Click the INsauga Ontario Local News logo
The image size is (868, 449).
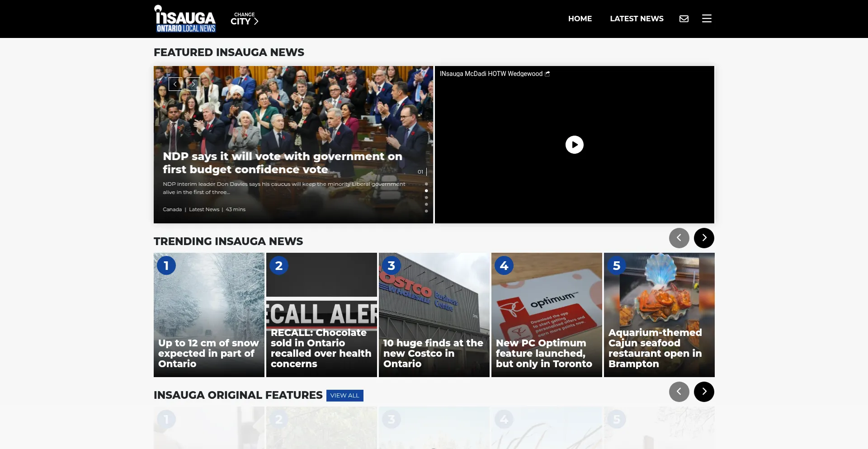185,19
